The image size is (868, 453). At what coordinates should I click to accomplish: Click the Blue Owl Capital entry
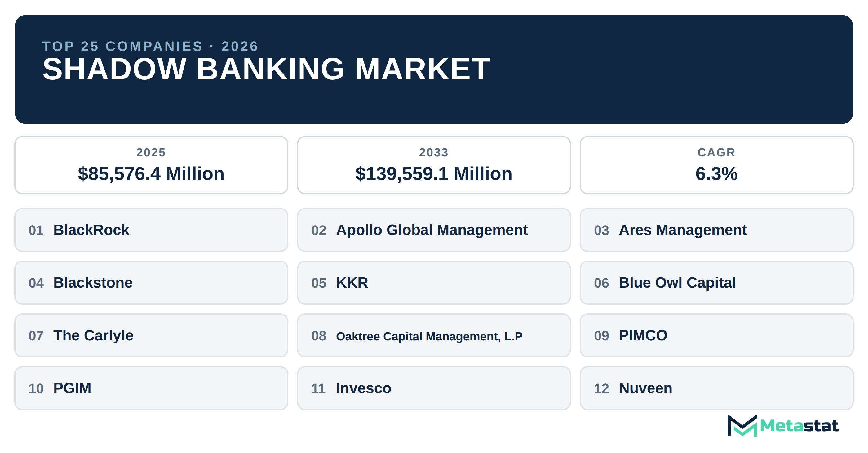pos(716,283)
